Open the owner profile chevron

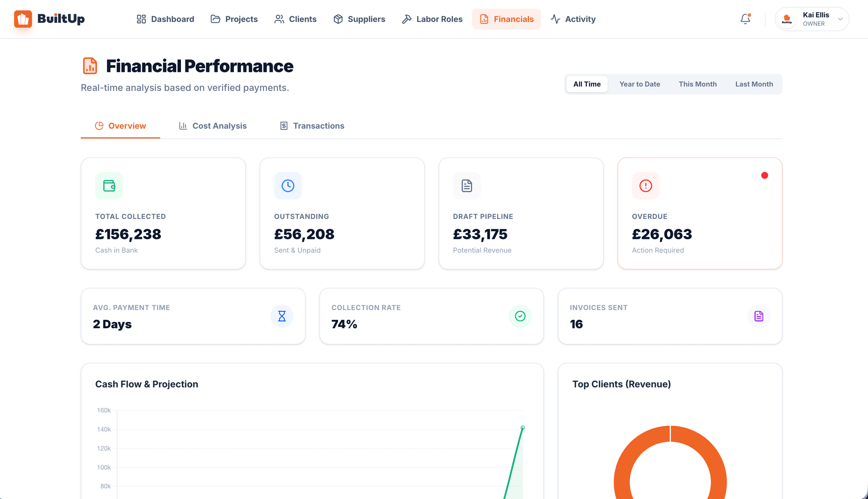[x=841, y=19]
